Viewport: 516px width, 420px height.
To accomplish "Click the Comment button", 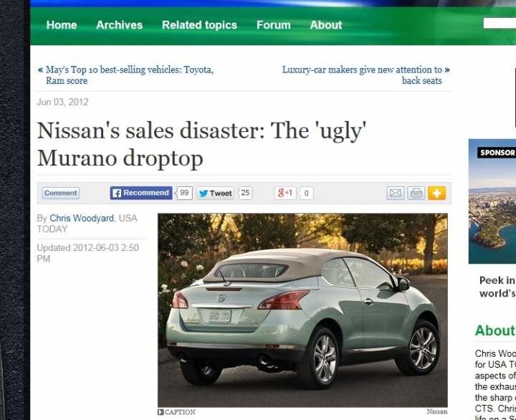I will [x=60, y=194].
